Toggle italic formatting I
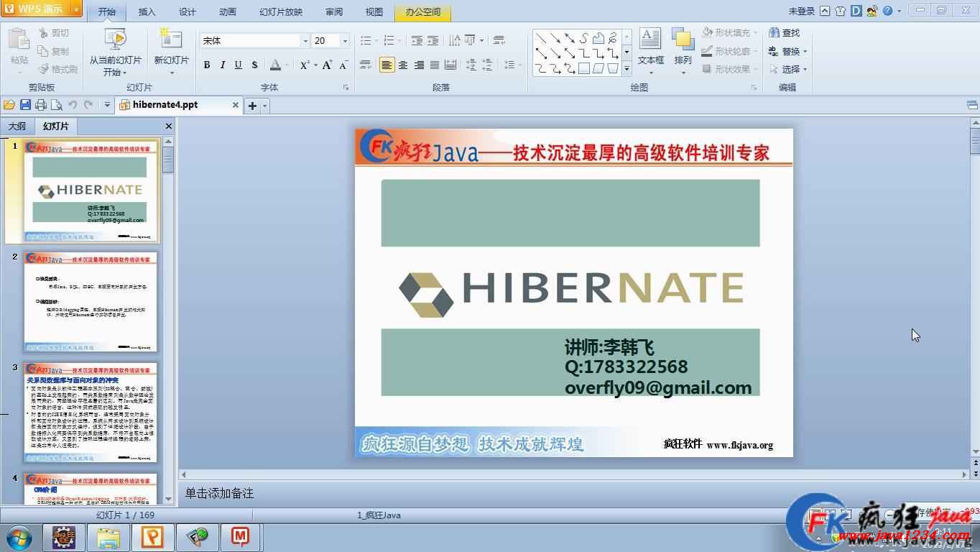Screen dimensions: 980x552 (223, 65)
